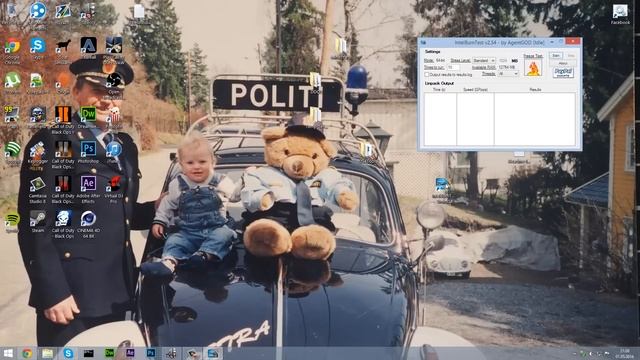Open the Keylogger desktop shortcut
The width and height of the screenshot is (640, 360).
(37, 156)
